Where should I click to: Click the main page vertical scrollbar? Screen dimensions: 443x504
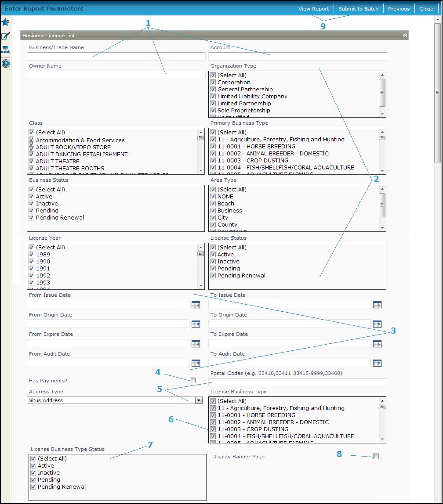(437, 93)
